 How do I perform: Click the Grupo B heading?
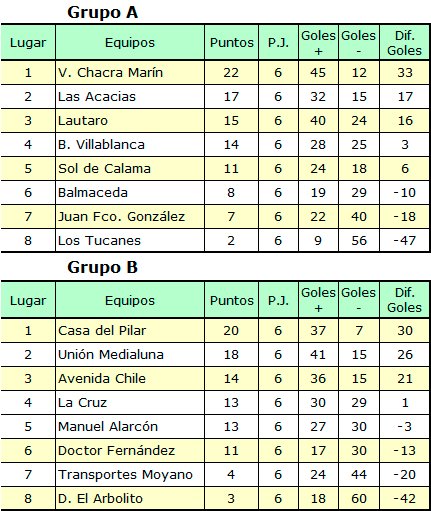[102, 268]
